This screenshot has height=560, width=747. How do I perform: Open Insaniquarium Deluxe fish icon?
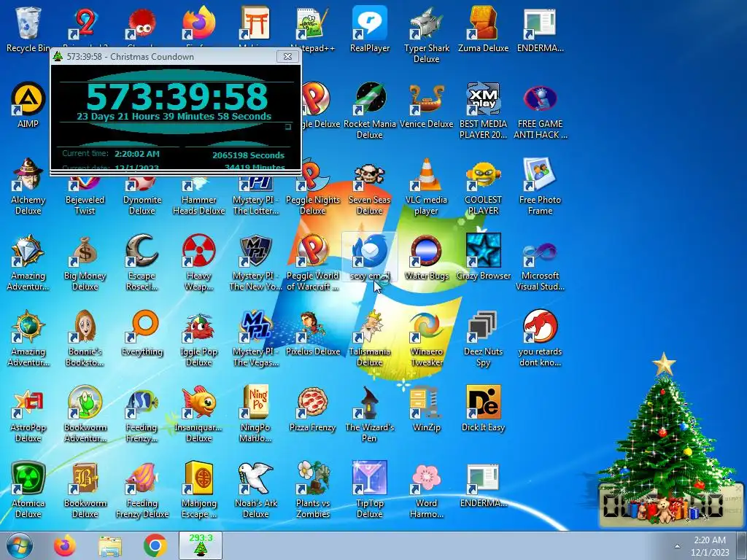coord(198,414)
